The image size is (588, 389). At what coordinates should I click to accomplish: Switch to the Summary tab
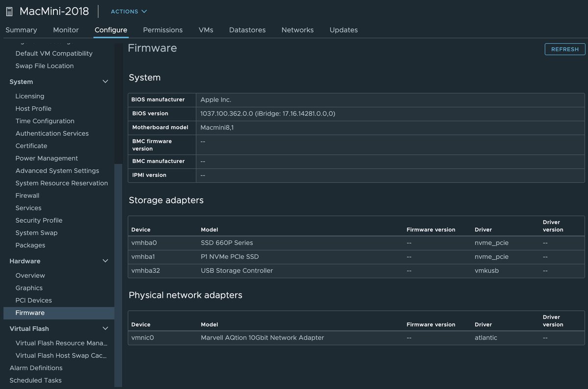pos(21,30)
